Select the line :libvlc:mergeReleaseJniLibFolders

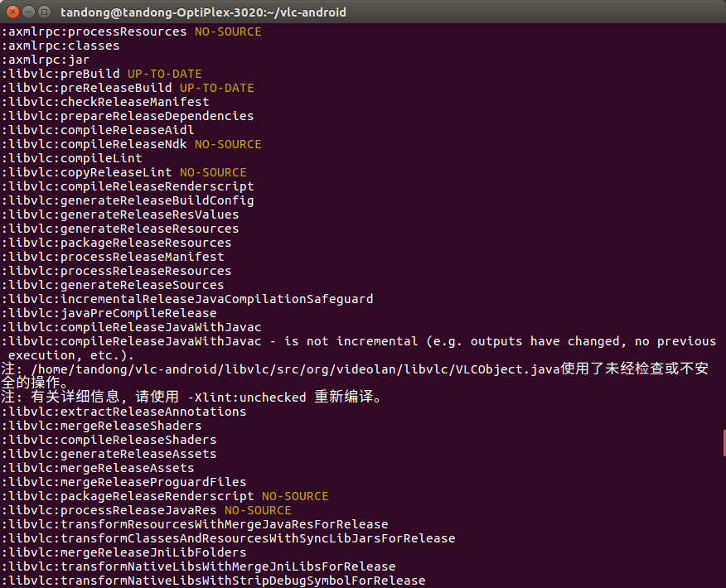point(123,552)
